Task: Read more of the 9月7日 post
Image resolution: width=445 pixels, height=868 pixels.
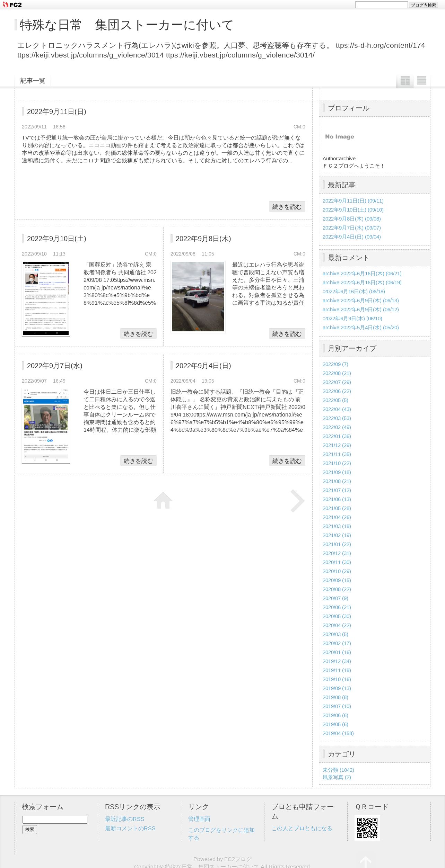Action: pyautogui.click(x=138, y=461)
